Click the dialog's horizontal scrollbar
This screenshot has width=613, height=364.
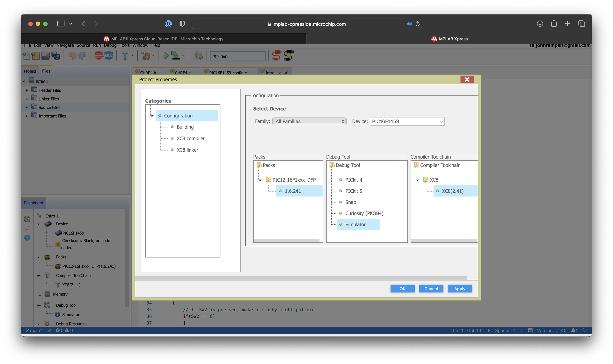tap(301, 278)
